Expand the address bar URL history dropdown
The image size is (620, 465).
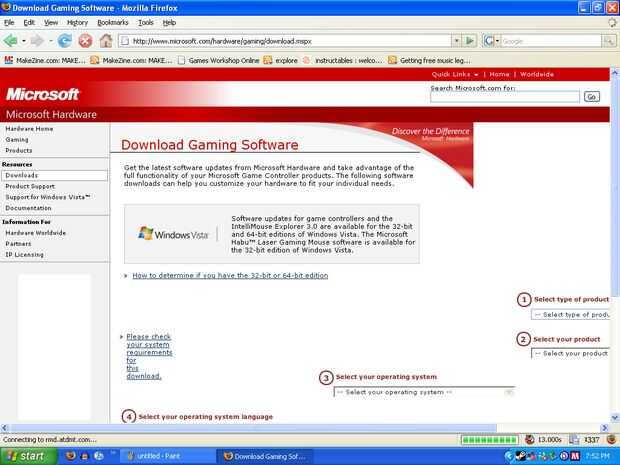(457, 40)
